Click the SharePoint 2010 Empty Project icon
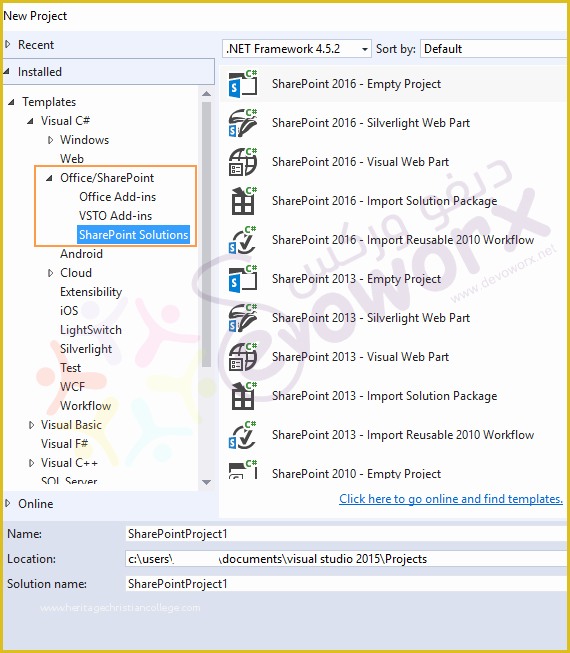570x653 pixels. pos(243,469)
